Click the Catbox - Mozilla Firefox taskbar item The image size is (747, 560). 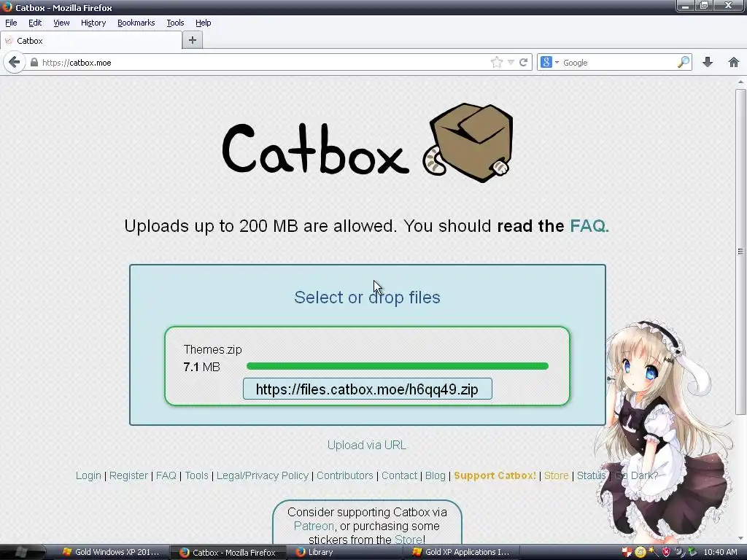228,553
